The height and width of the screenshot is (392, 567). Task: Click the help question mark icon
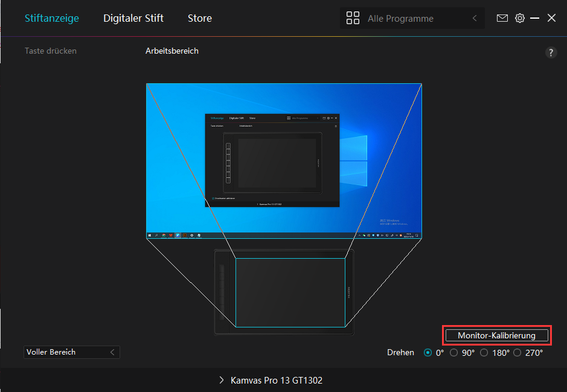coord(551,52)
